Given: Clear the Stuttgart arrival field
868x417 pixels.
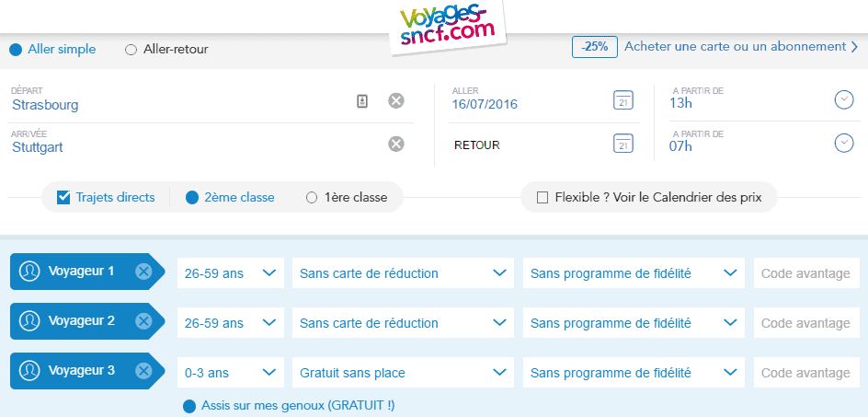Looking at the screenshot, I should click(395, 143).
